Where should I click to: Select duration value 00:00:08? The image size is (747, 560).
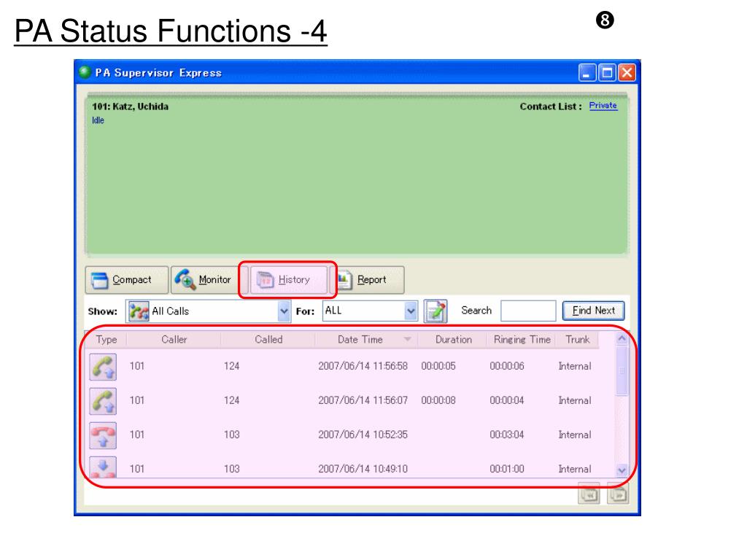(438, 400)
